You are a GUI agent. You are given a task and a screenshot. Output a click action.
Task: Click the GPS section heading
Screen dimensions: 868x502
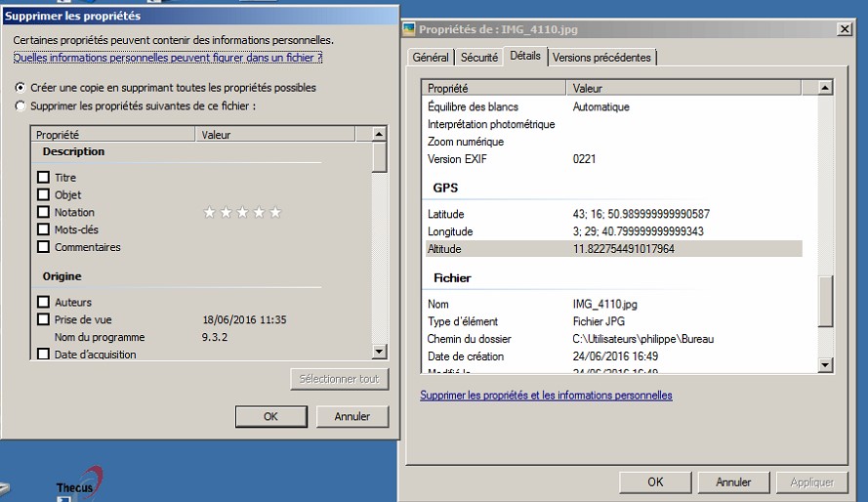tap(445, 188)
